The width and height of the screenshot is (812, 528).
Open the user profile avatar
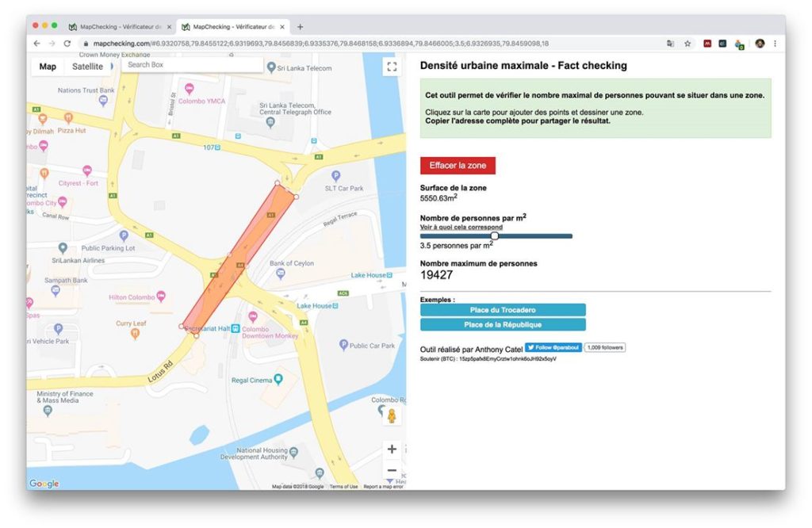click(x=760, y=44)
